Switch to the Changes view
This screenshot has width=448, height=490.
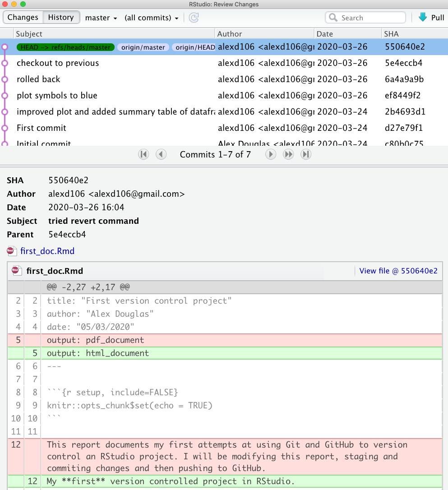coord(23,18)
